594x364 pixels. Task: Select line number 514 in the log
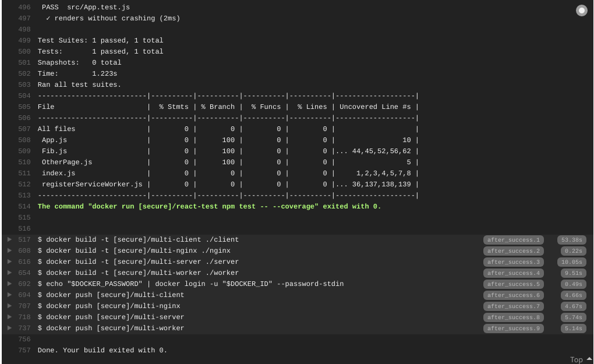click(24, 206)
